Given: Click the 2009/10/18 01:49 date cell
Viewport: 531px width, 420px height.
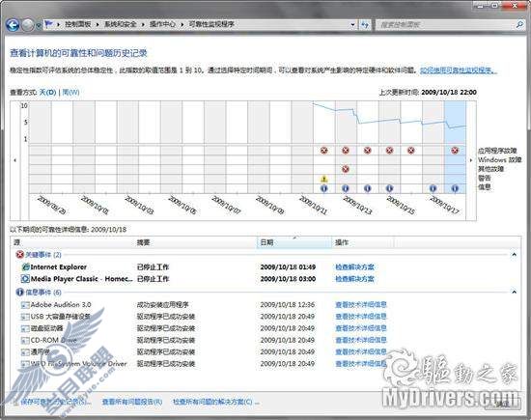Looking at the screenshot, I should [288, 266].
